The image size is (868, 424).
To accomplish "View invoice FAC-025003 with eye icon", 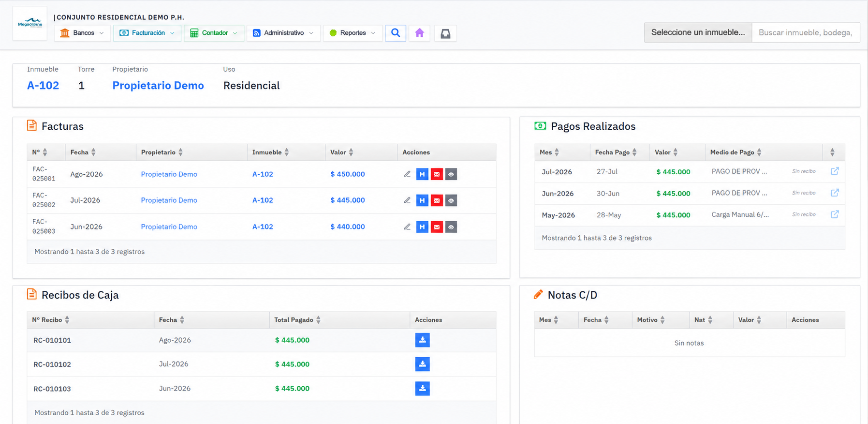I will coord(451,227).
